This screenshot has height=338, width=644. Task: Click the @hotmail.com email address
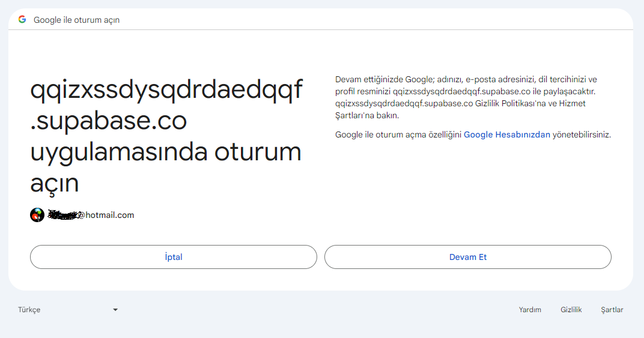pyautogui.click(x=106, y=215)
